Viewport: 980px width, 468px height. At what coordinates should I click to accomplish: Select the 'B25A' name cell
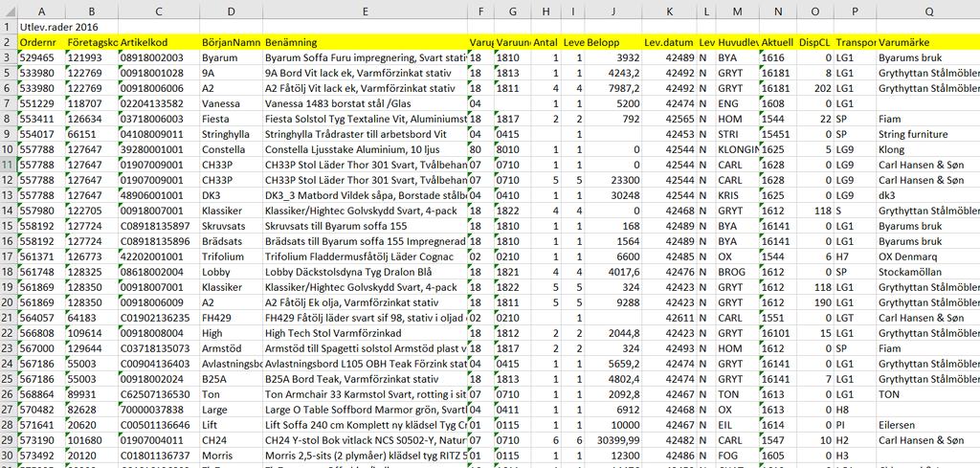[232, 379]
